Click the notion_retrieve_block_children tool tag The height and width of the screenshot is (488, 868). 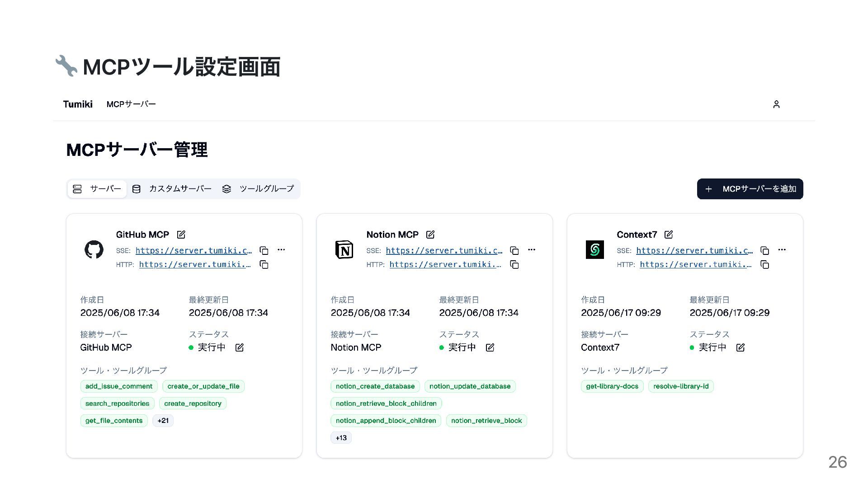tap(387, 404)
